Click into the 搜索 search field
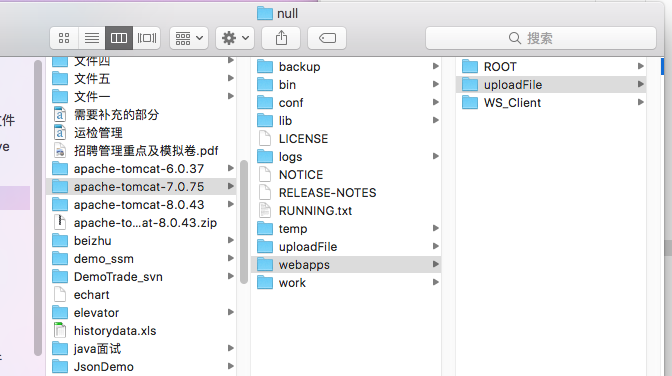 [541, 38]
